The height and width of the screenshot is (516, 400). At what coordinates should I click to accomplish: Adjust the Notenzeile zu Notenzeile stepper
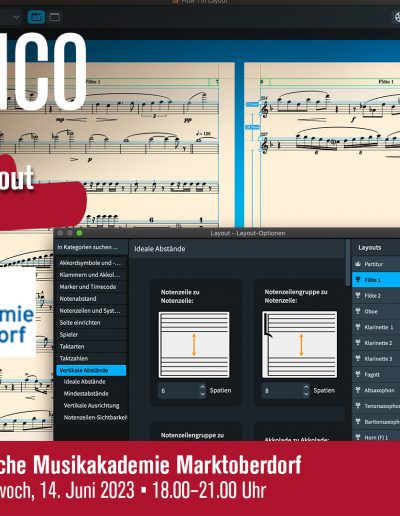tap(203, 390)
